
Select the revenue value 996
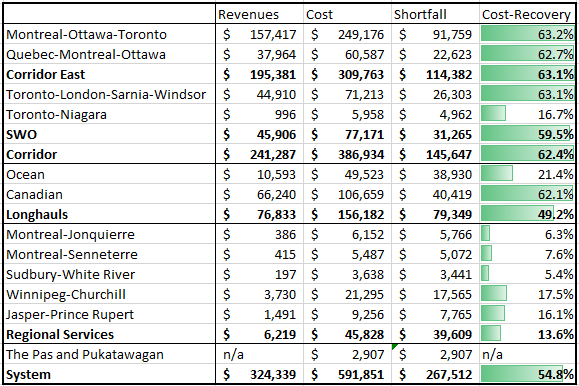285,114
